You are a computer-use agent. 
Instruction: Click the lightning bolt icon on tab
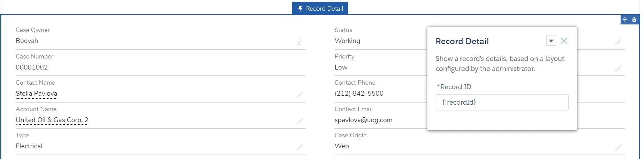[301, 9]
